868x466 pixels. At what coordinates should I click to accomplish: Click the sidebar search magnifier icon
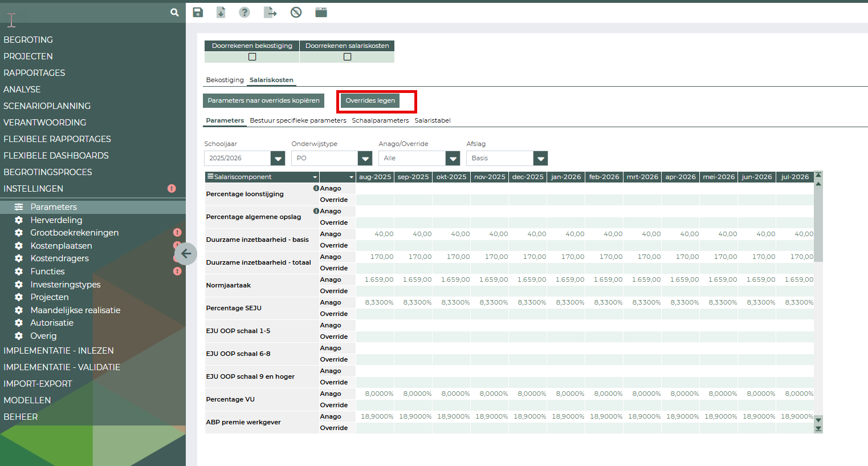click(174, 12)
